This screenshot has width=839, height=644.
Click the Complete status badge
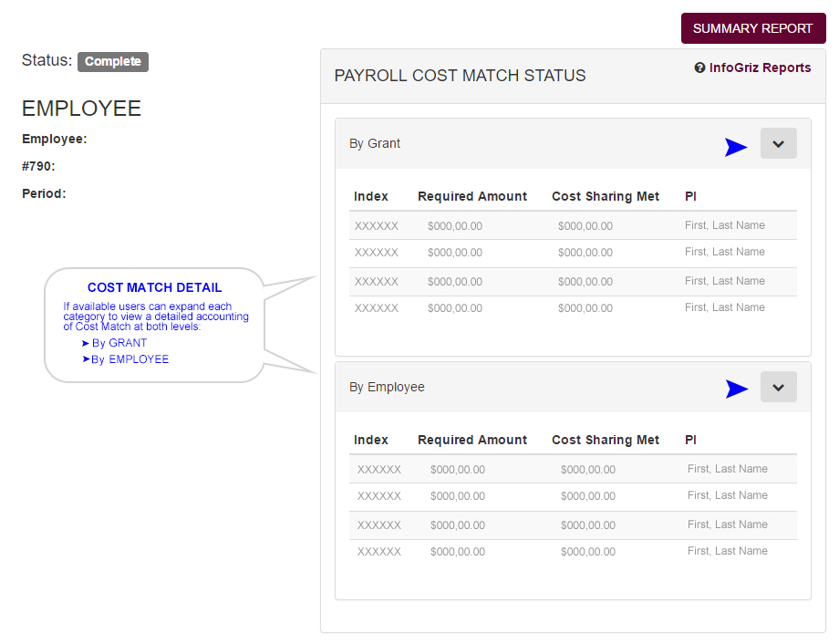[112, 61]
